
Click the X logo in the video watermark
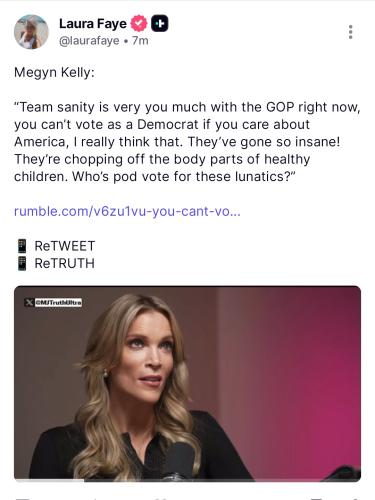point(29,302)
